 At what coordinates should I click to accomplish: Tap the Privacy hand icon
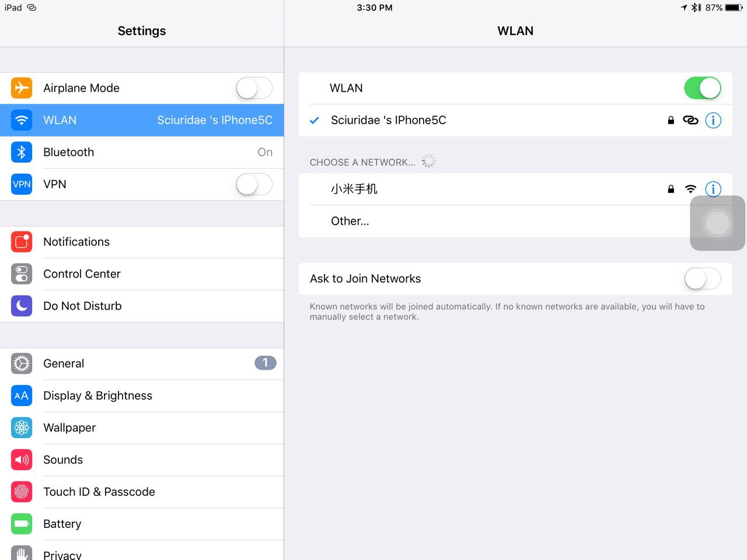click(x=22, y=553)
